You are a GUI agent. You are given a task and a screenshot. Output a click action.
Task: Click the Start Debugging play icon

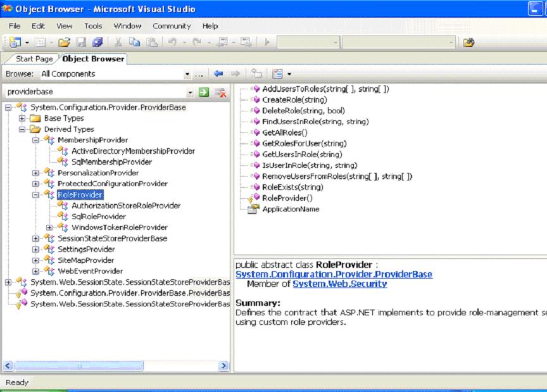coord(267,42)
